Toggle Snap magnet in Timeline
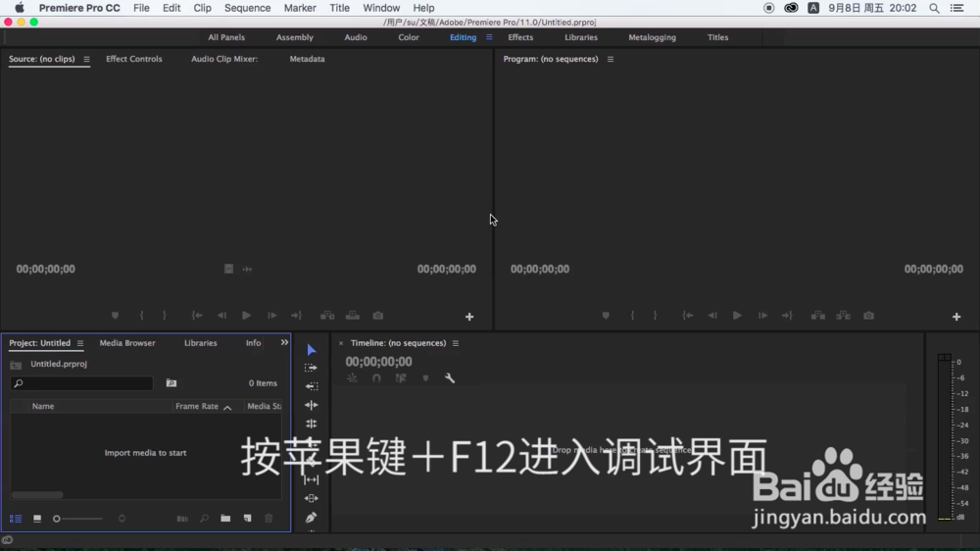 (376, 378)
